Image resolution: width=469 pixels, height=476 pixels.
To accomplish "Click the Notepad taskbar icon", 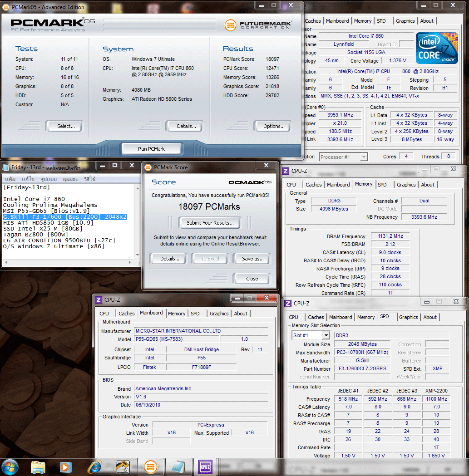I will (x=178, y=467).
